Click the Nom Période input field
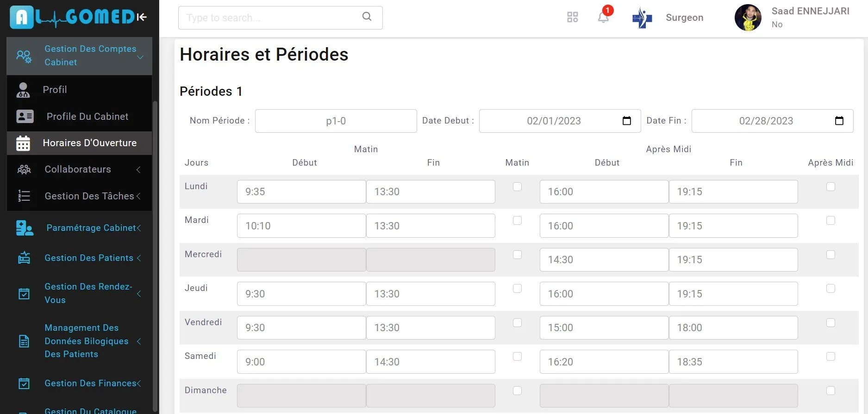Screen dimensions: 868x414 (336, 121)
